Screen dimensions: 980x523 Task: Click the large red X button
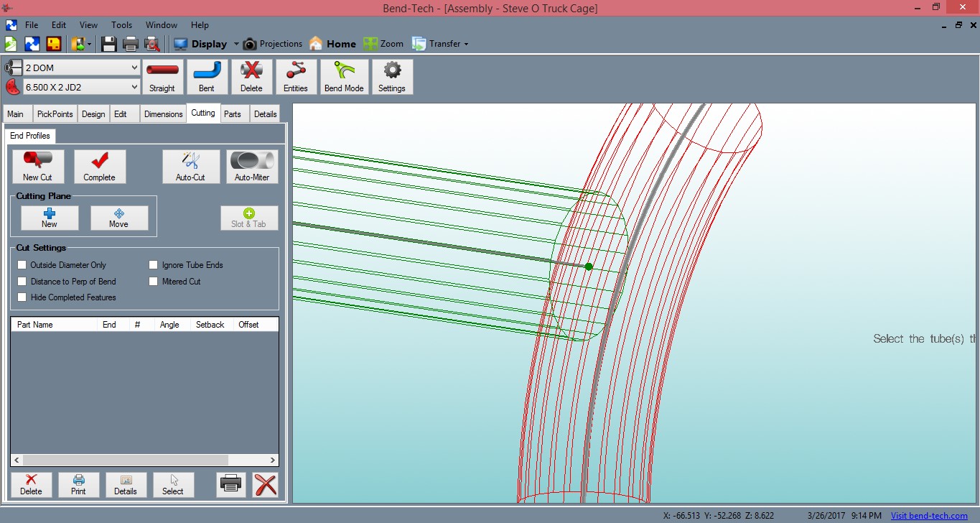tap(266, 485)
